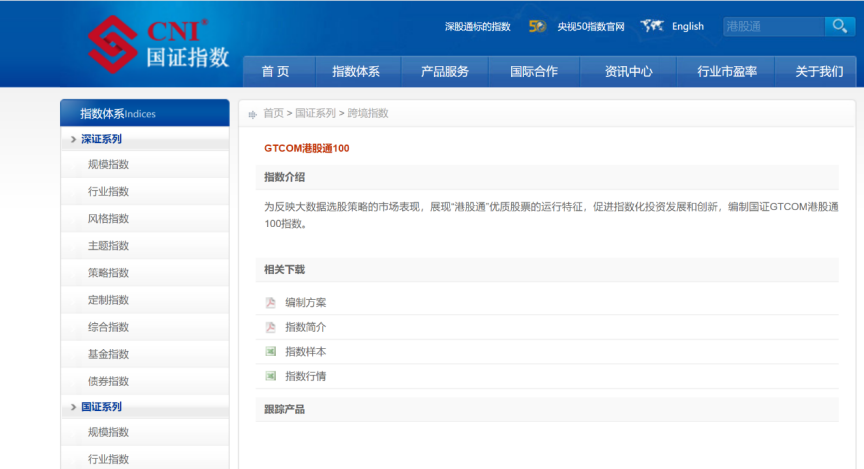Click the 跟踪产品 section heading
This screenshot has height=469, width=864.
tap(284, 409)
